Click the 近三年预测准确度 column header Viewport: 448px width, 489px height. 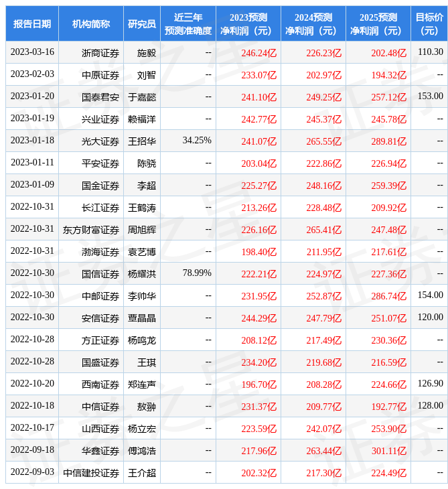(188, 23)
